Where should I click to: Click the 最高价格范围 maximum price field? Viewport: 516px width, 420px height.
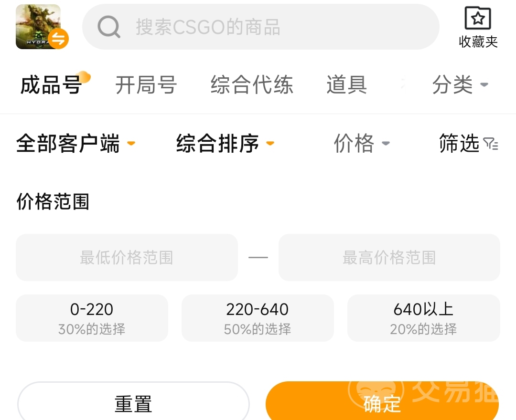coord(389,257)
